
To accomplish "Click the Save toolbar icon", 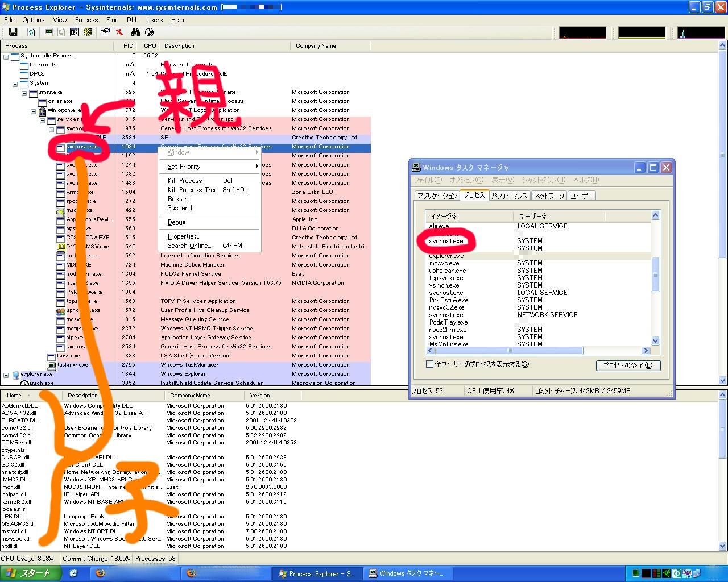I will pos(13,32).
